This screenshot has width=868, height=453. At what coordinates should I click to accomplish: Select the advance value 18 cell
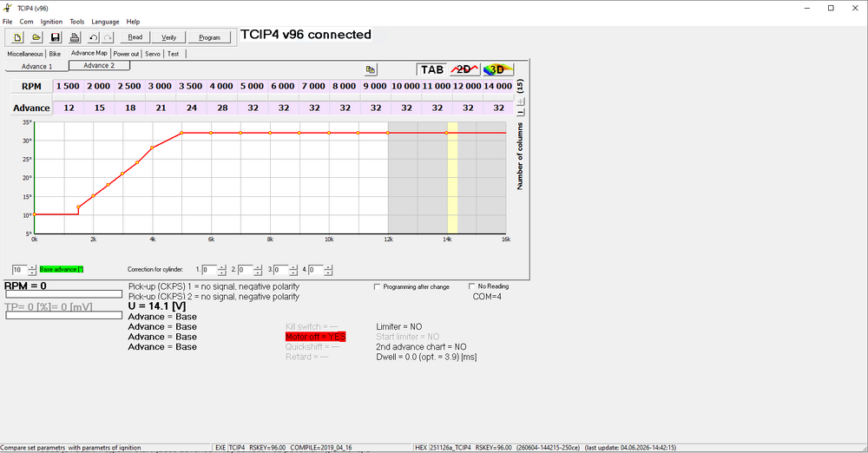[130, 108]
